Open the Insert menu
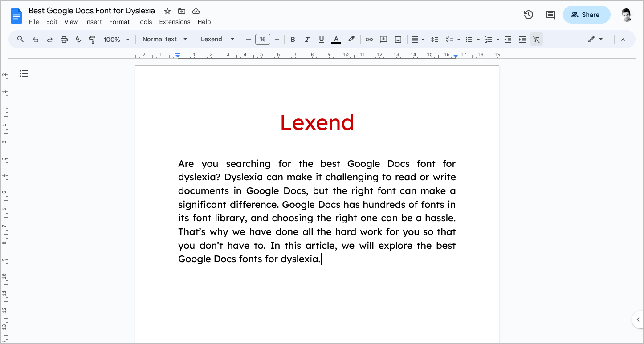Image resolution: width=644 pixels, height=344 pixels. (x=94, y=22)
